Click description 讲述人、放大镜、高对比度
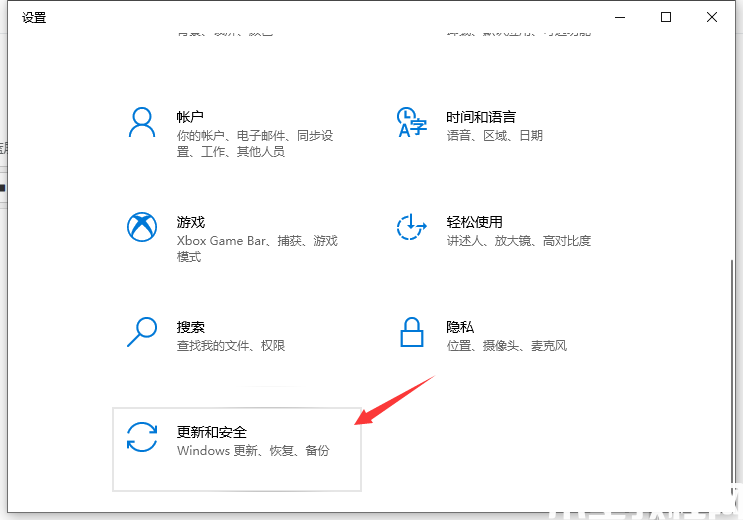Viewport: 743px width, 520px height. (518, 241)
